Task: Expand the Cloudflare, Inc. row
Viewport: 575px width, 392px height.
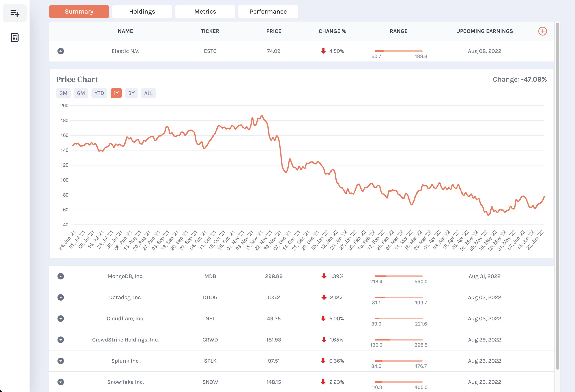Action: (61, 319)
